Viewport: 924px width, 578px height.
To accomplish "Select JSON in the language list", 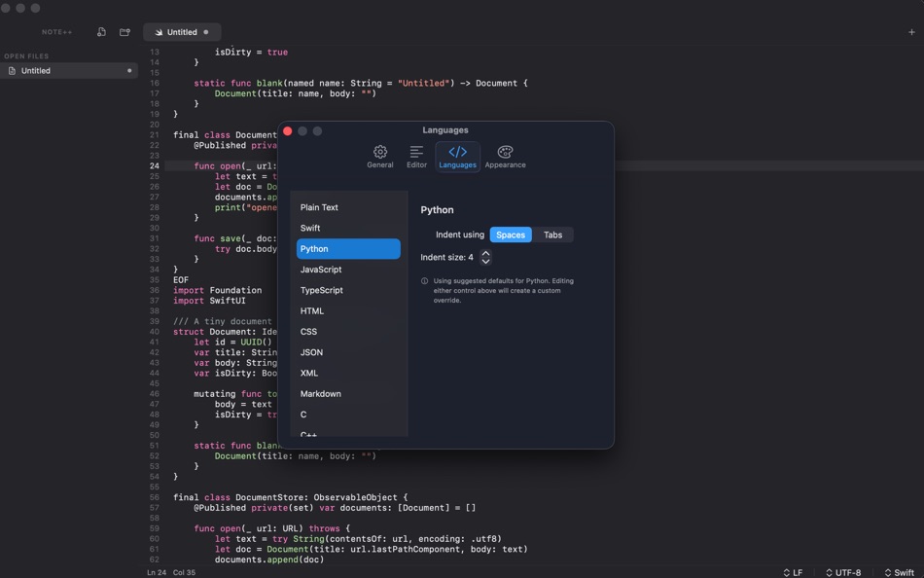I will coord(348,352).
